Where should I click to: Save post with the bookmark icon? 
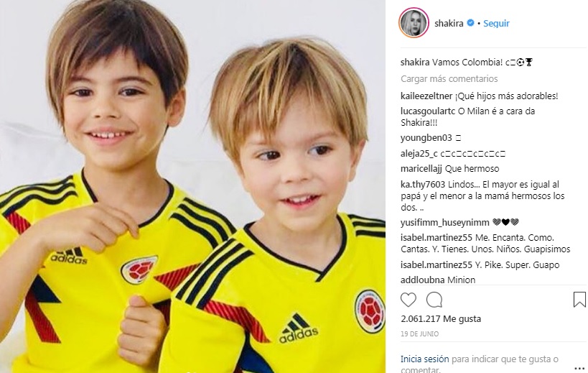click(x=579, y=300)
